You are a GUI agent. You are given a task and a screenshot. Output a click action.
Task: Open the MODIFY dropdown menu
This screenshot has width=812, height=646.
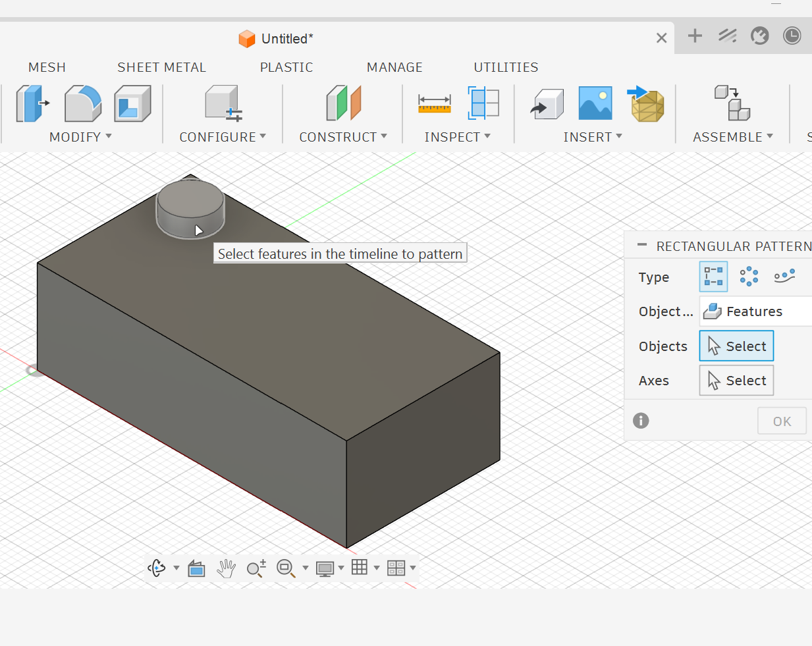point(81,137)
